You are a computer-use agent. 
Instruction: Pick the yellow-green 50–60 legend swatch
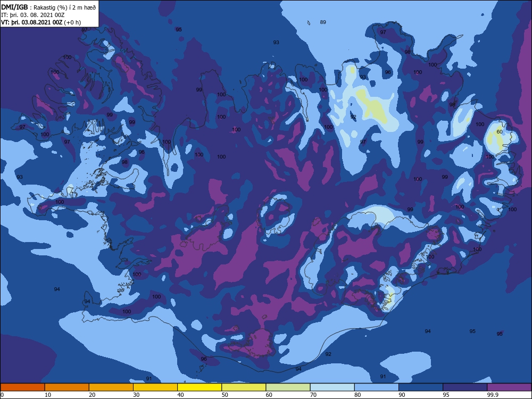[x=244, y=387]
